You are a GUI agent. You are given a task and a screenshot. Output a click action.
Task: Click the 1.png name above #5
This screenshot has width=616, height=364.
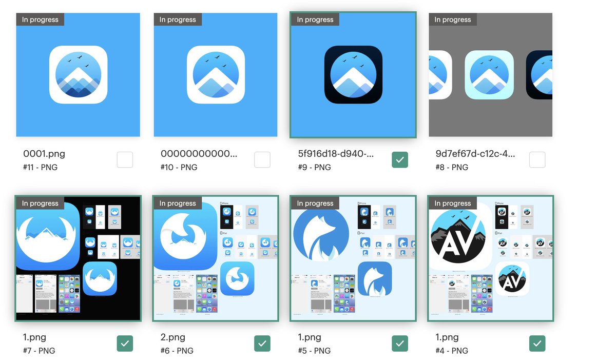(x=310, y=337)
